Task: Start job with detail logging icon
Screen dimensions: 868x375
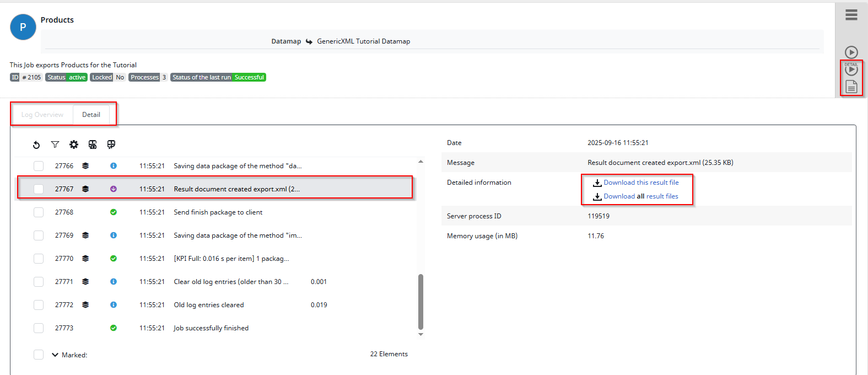Action: tap(851, 69)
